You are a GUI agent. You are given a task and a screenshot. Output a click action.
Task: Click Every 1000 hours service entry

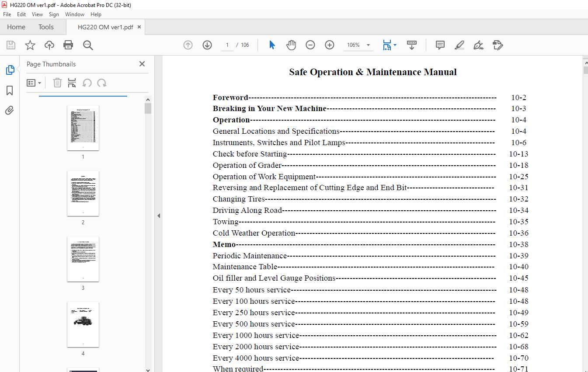pyautogui.click(x=256, y=335)
